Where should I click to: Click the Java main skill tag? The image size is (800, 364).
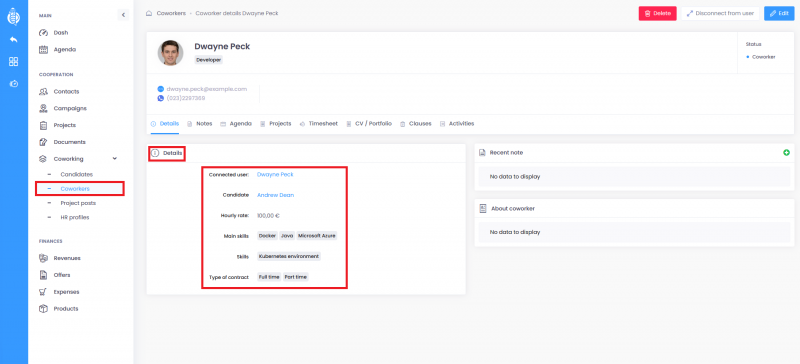point(287,236)
